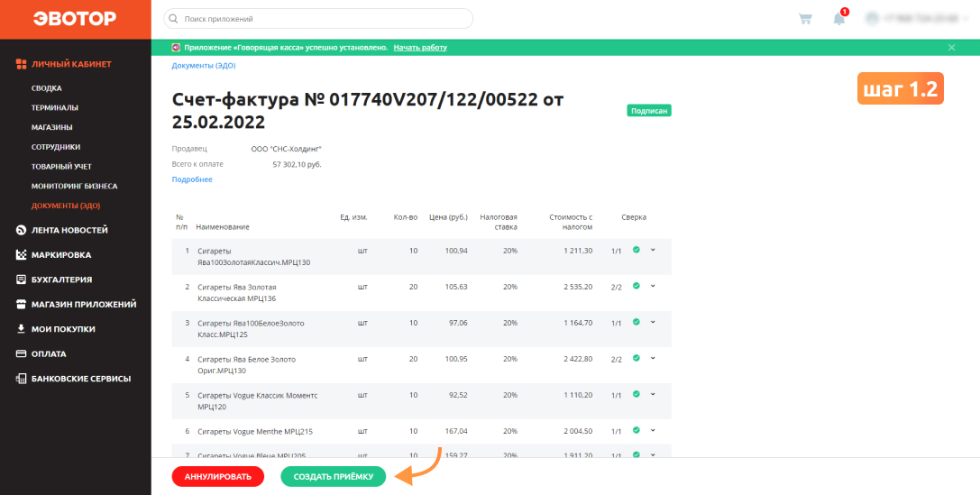This screenshot has width=980, height=495.
Task: Open Банковские сервисы section
Action: pos(73,378)
